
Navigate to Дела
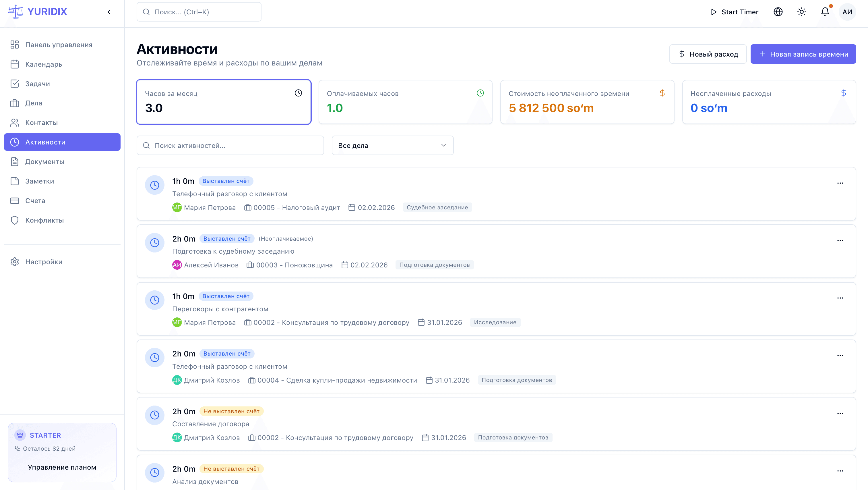pyautogui.click(x=62, y=103)
